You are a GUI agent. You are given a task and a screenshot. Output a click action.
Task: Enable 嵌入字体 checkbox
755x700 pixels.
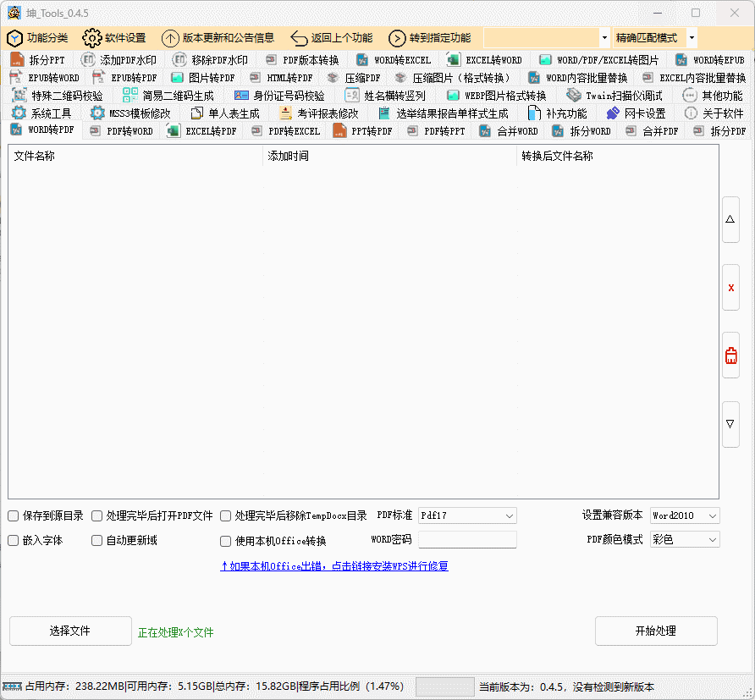(14, 541)
